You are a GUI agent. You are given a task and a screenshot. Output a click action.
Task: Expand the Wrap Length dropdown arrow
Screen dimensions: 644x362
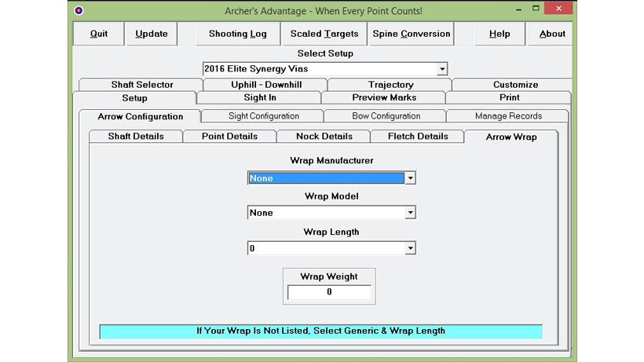coord(410,248)
